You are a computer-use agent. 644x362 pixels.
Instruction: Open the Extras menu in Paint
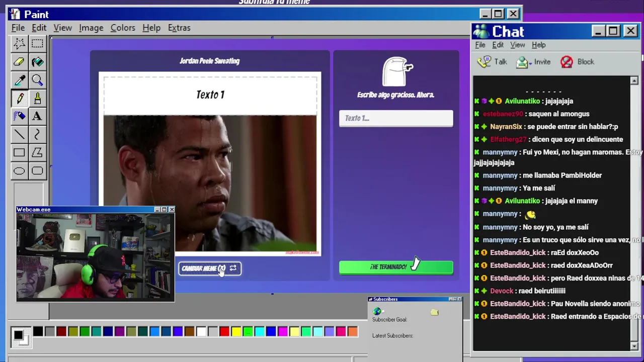179,28
